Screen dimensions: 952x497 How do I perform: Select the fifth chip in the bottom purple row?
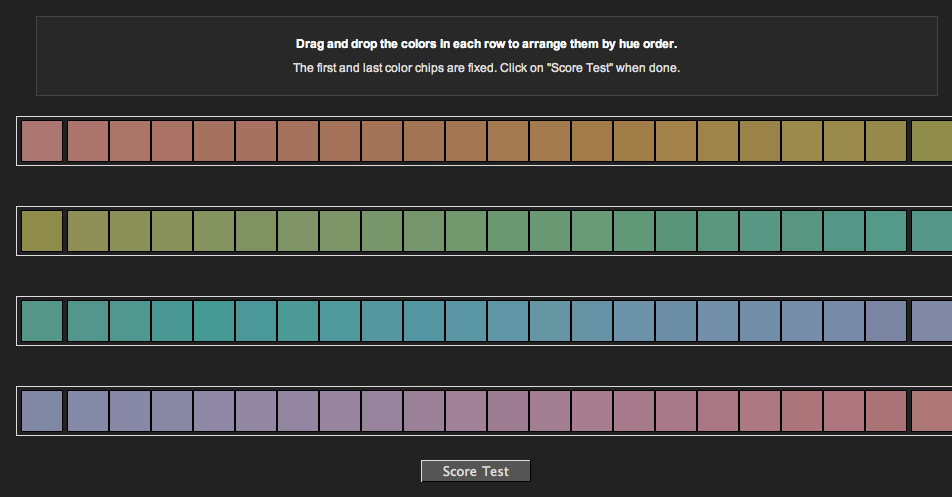pos(214,411)
